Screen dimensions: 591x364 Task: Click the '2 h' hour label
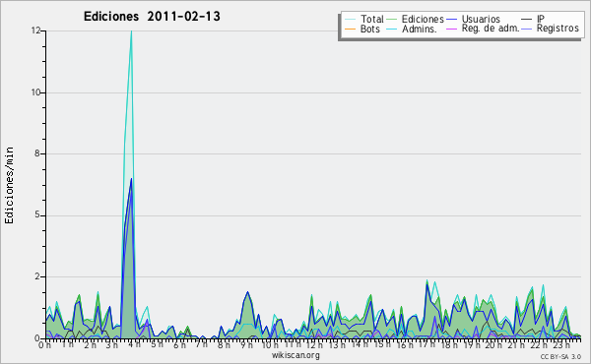90,345
